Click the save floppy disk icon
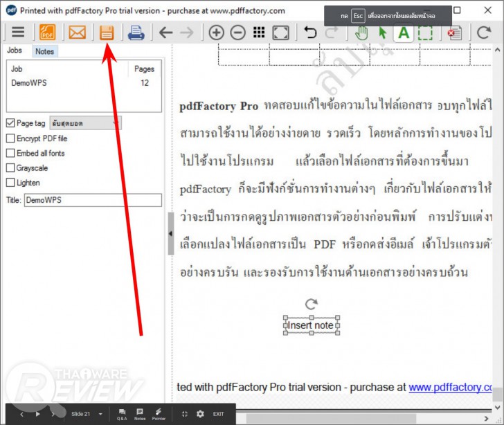This screenshot has width=504, height=425. point(107,33)
